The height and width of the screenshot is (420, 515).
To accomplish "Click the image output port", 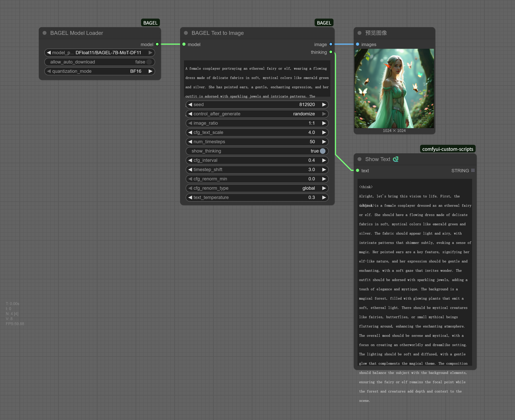I will [x=331, y=44].
